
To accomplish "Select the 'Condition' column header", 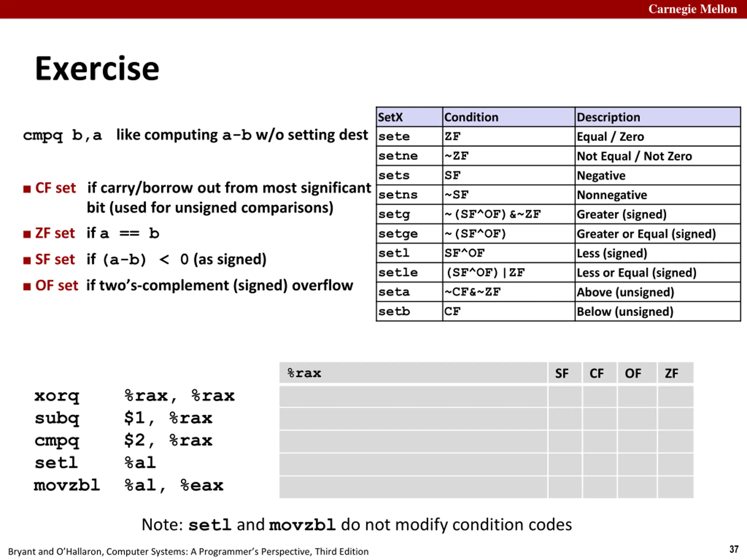I will [508, 117].
